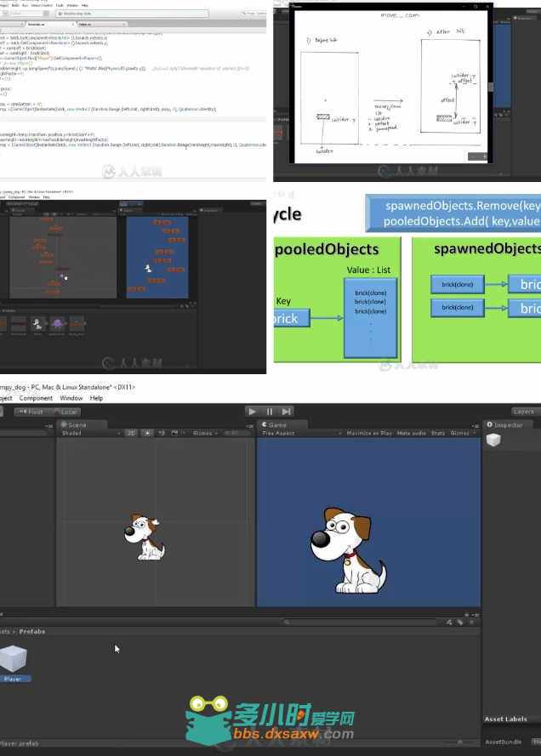Toggle Scene audio speaker icon
Viewport: 541px width, 756px height.
tap(162, 433)
